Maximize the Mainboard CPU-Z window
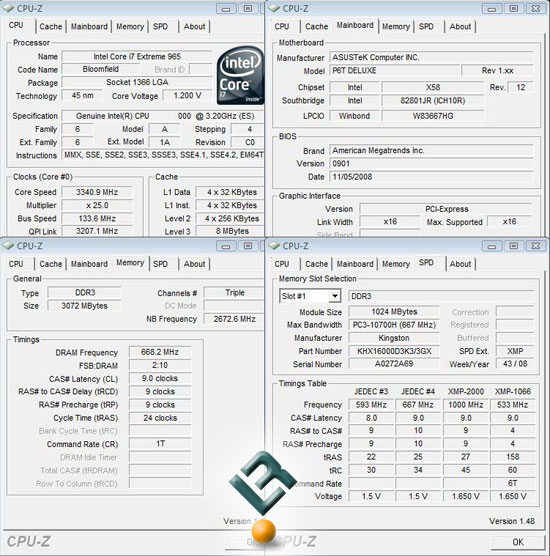Viewport: 550px width, 556px height. point(513,9)
